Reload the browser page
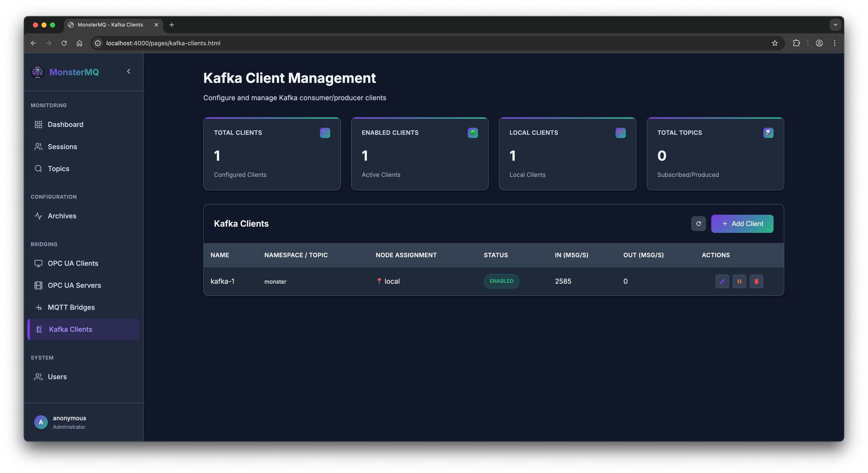868x473 pixels. (x=64, y=43)
